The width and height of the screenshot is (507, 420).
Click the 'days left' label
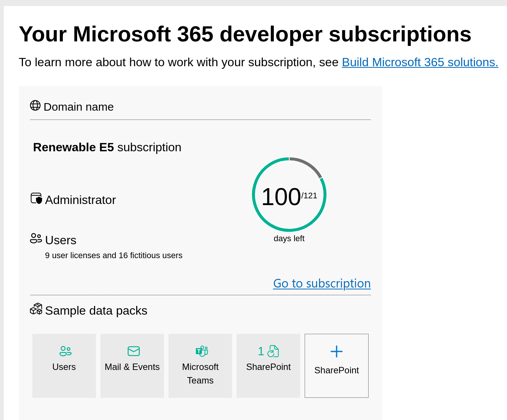[289, 239]
